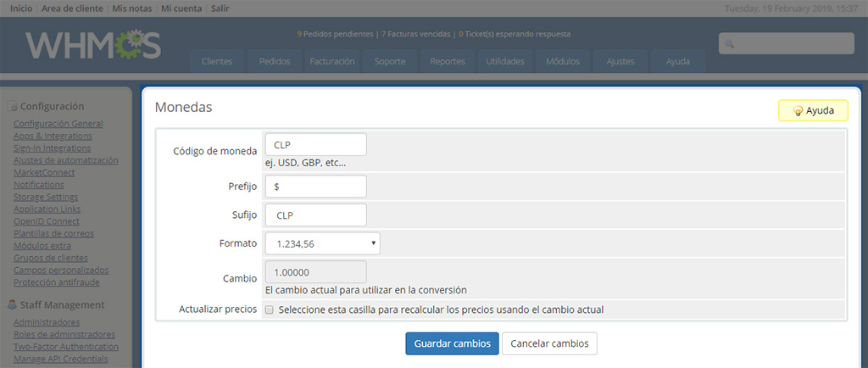Viewport: 868px width, 368px height.
Task: Open Area de cliente link
Action: tap(72, 8)
